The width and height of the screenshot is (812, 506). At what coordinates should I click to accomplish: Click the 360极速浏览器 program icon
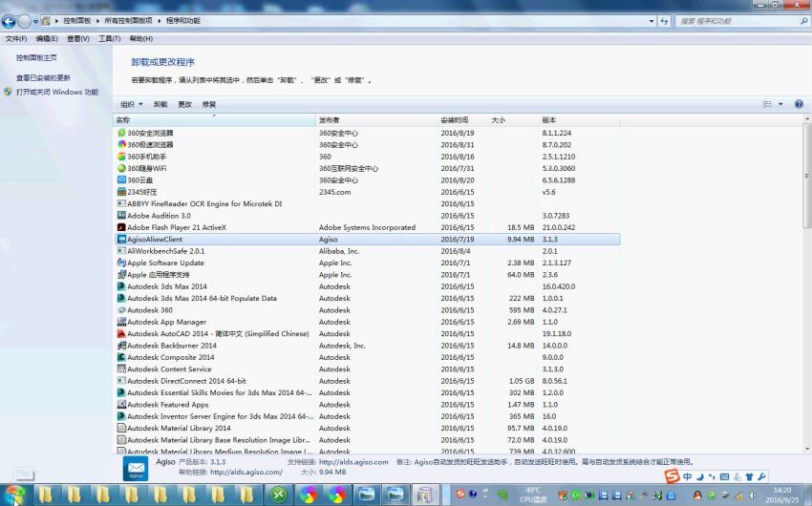[121, 145]
